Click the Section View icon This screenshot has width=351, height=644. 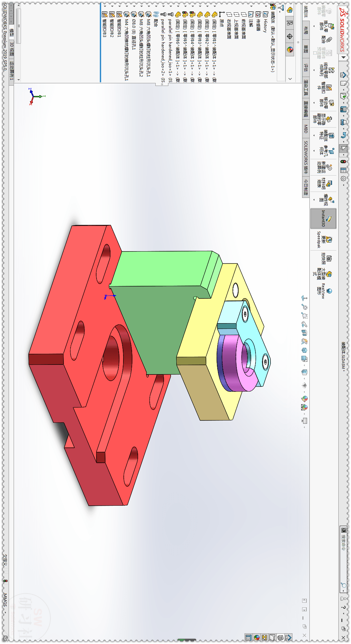(x=304, y=333)
